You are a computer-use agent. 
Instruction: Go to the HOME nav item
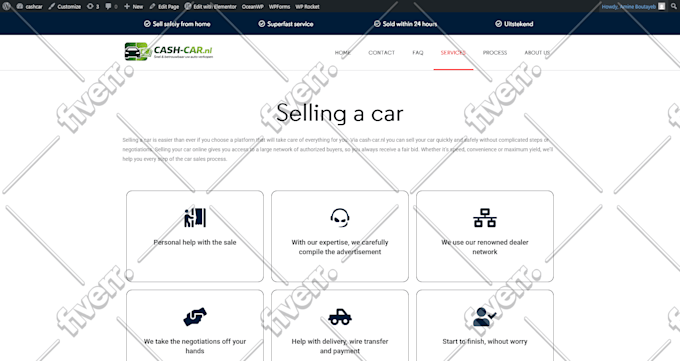tap(343, 53)
